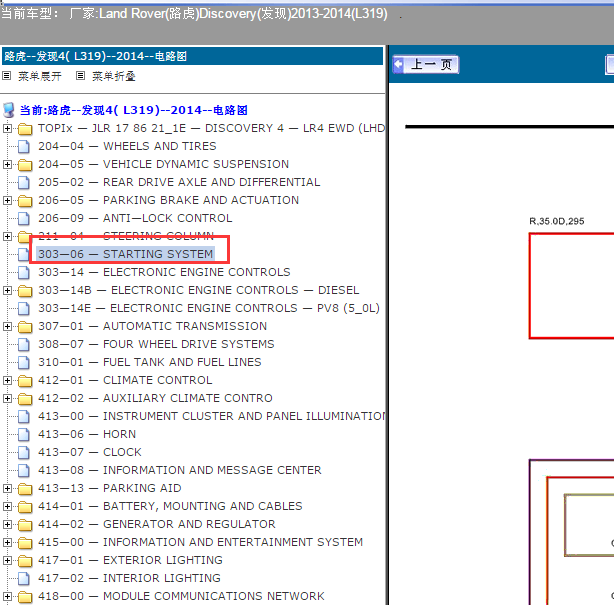The width and height of the screenshot is (614, 605).
Task: Click the 菜单展开 expand icon
Action: (x=6, y=76)
